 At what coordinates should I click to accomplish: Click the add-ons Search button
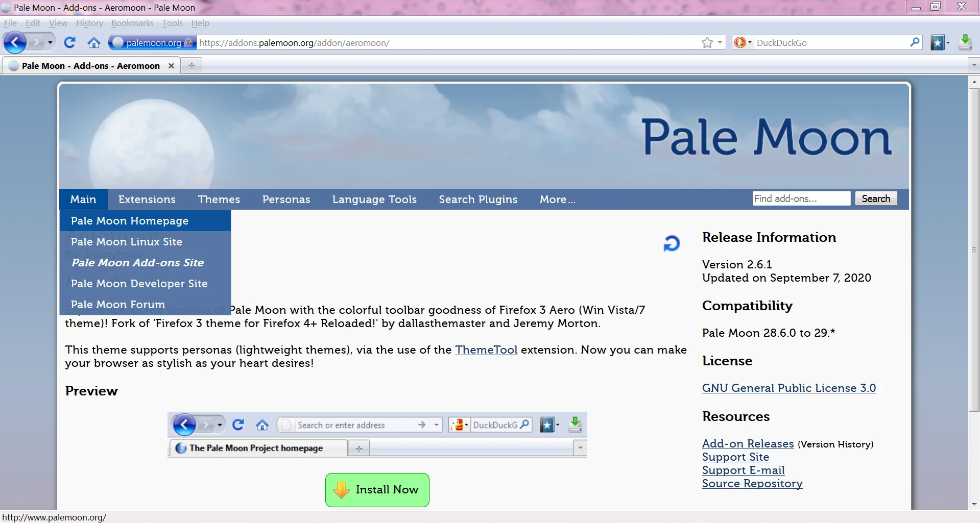[x=876, y=198]
